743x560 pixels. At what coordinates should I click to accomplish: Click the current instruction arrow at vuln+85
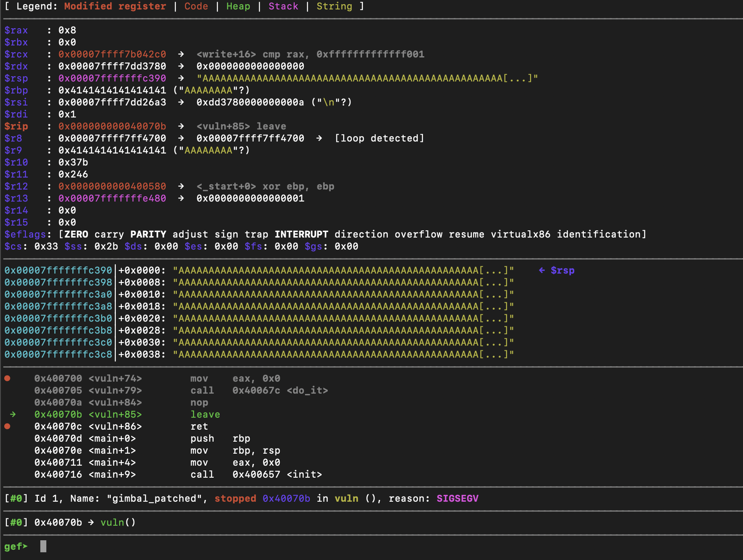click(13, 414)
